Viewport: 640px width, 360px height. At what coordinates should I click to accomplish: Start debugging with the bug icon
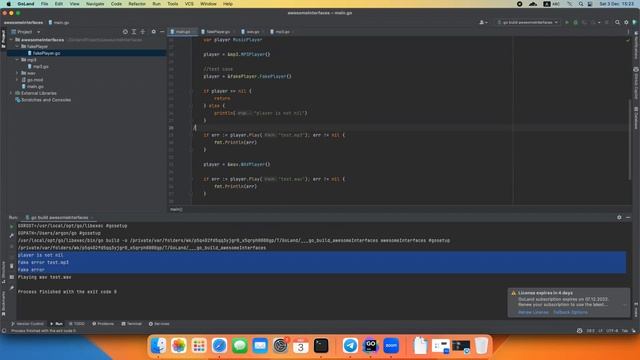pyautogui.click(x=576, y=22)
